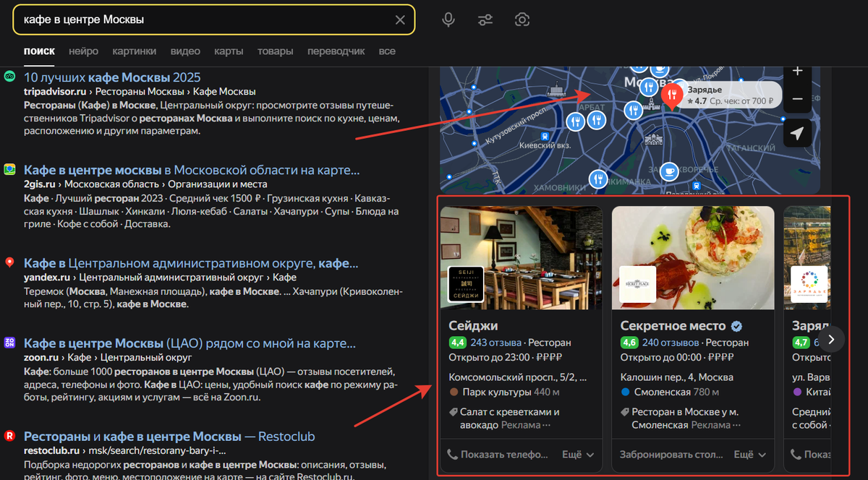This screenshot has height=480, width=868.
Task: Click the Secret Place logo badge
Action: (x=637, y=283)
